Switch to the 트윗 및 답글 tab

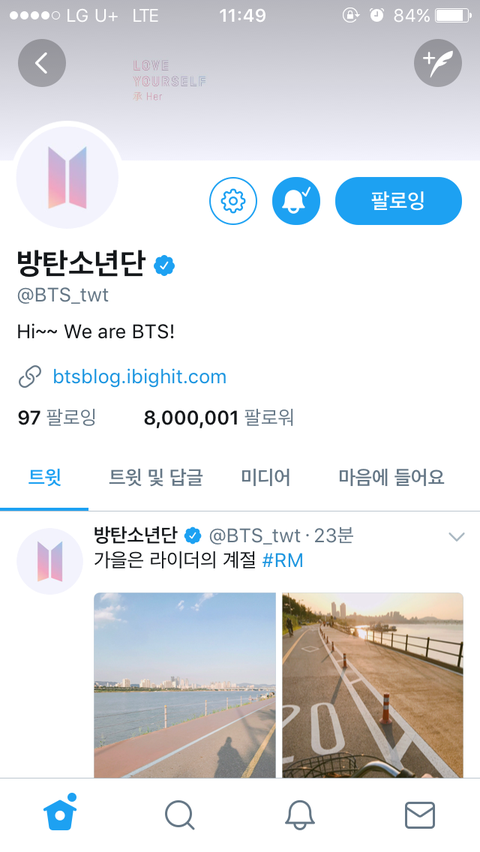click(x=156, y=478)
